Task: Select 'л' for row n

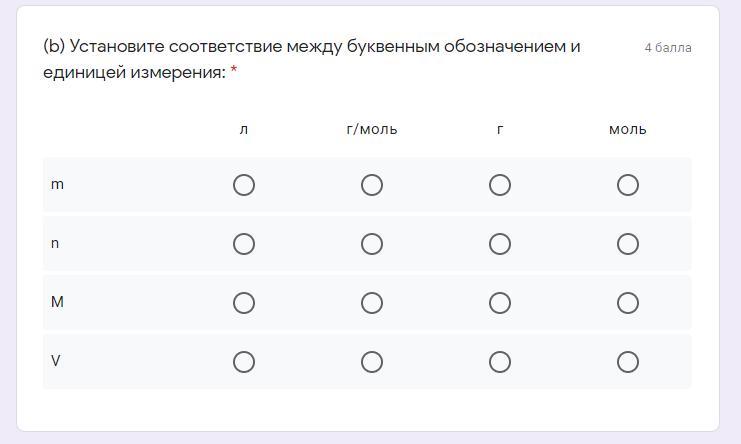Action: (244, 244)
